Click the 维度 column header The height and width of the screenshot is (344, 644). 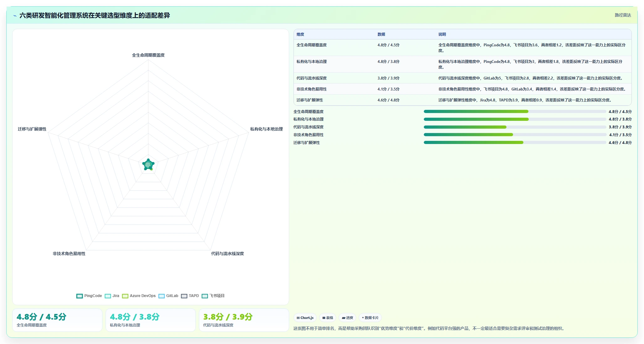(x=300, y=34)
